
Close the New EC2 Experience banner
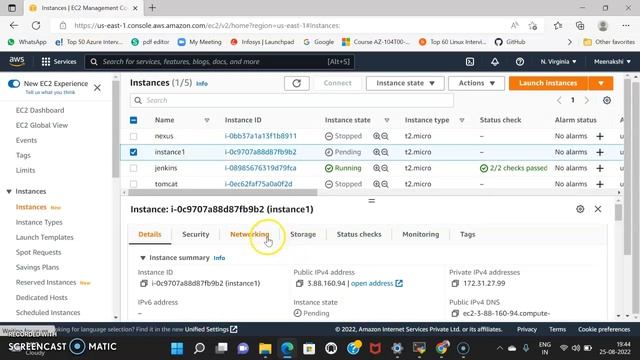97,88
